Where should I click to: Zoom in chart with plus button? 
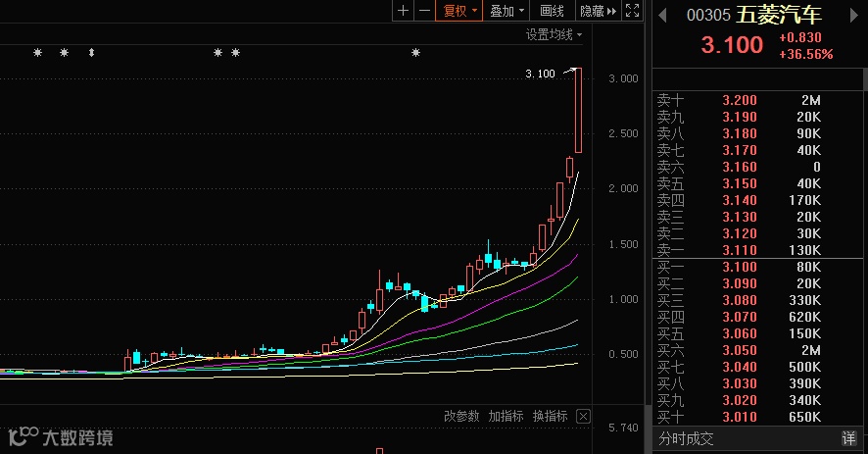coord(403,11)
